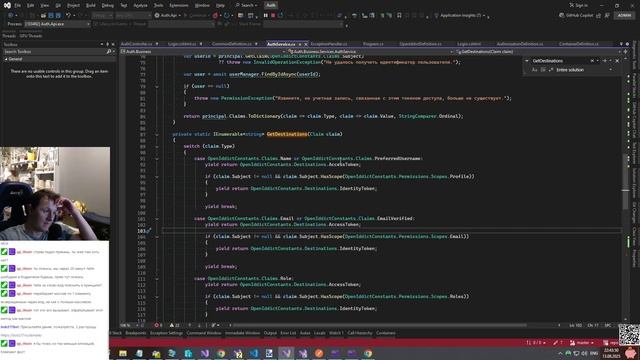640x360 pixels.
Task: Open the Test menu
Action: point(124,5)
